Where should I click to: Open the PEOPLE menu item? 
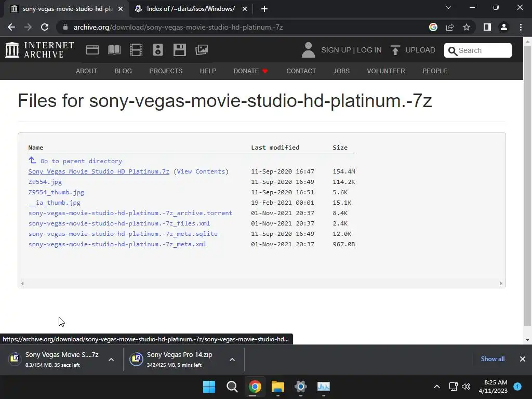[x=435, y=71]
